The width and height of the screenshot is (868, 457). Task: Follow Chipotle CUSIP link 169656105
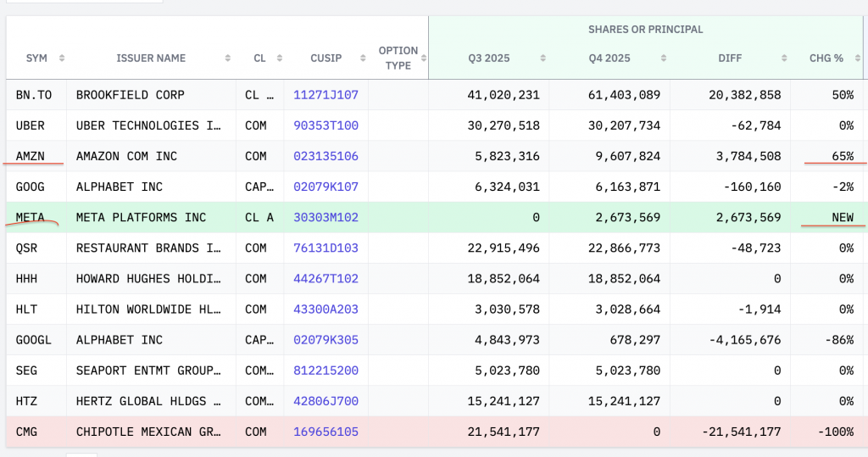(x=325, y=432)
